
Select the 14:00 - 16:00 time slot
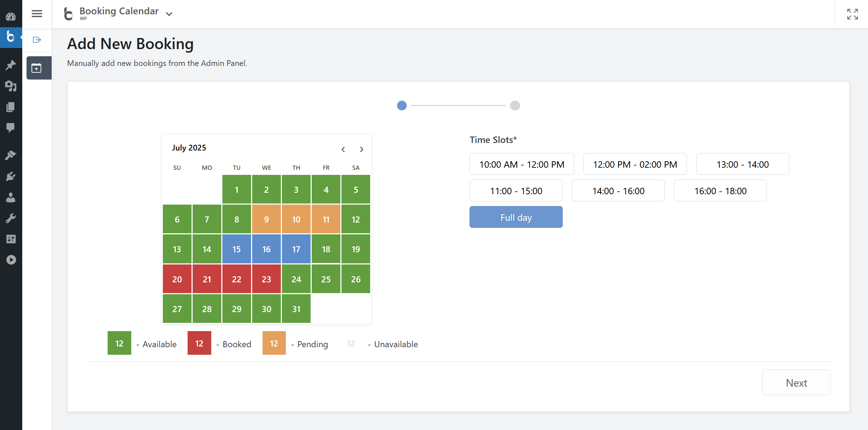[618, 191]
